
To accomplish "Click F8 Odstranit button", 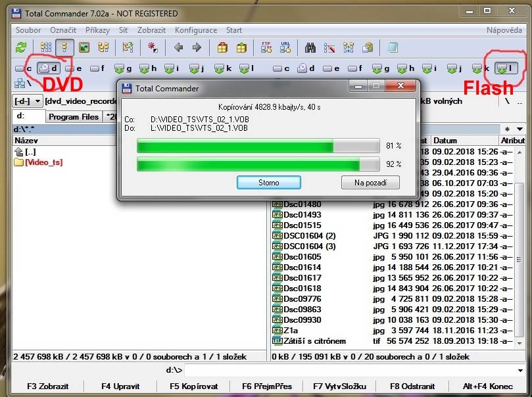I will [412, 386].
